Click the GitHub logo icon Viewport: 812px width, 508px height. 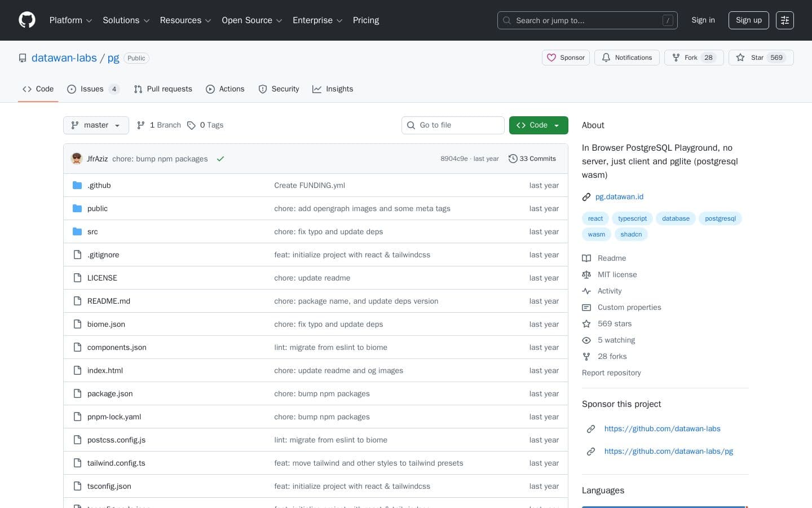(x=27, y=20)
